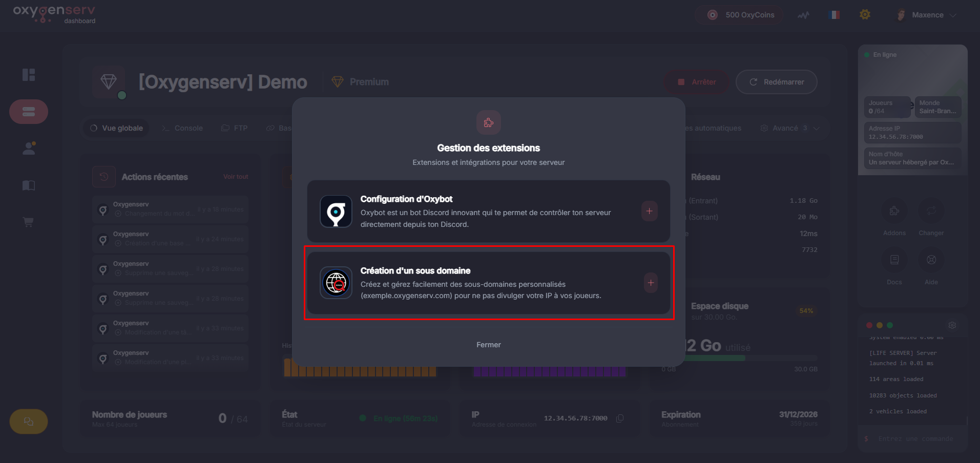The height and width of the screenshot is (463, 980).
Task: Click the yellow chat support button
Action: pyautogui.click(x=29, y=422)
